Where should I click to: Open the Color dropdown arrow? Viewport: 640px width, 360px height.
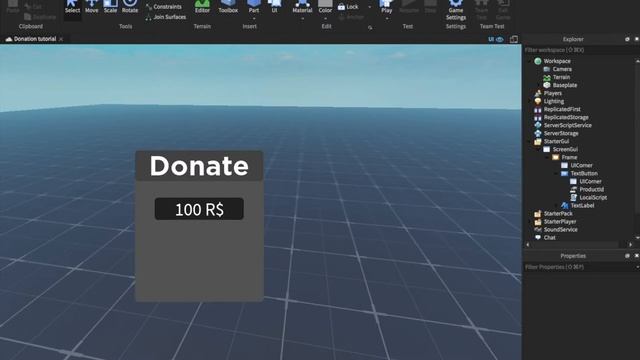coord(325,19)
